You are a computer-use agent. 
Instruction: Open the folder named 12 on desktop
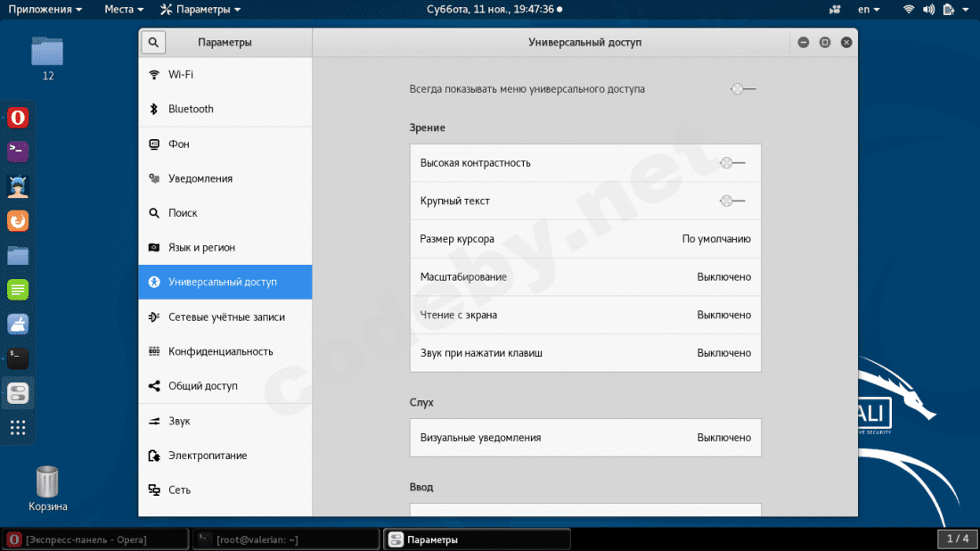[47, 60]
